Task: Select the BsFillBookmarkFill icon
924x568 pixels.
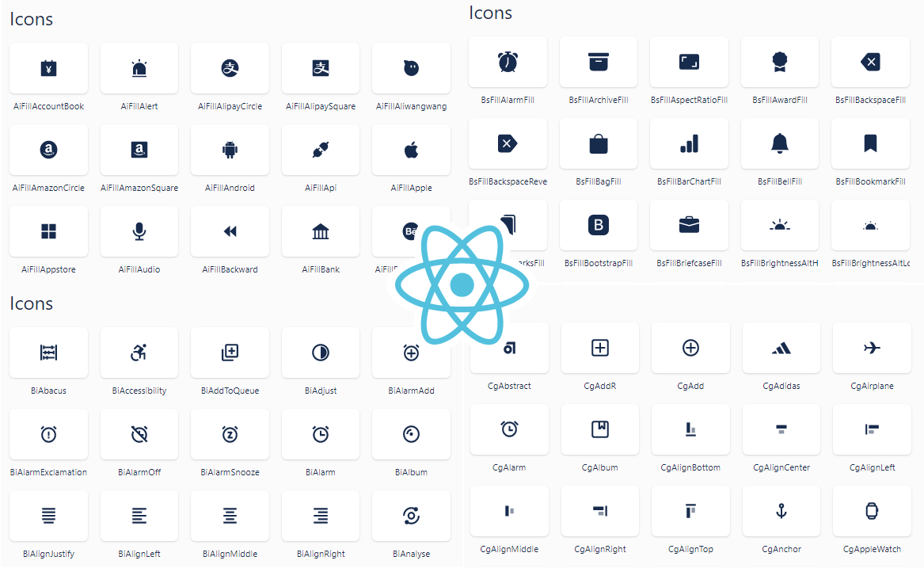Action: [870, 143]
